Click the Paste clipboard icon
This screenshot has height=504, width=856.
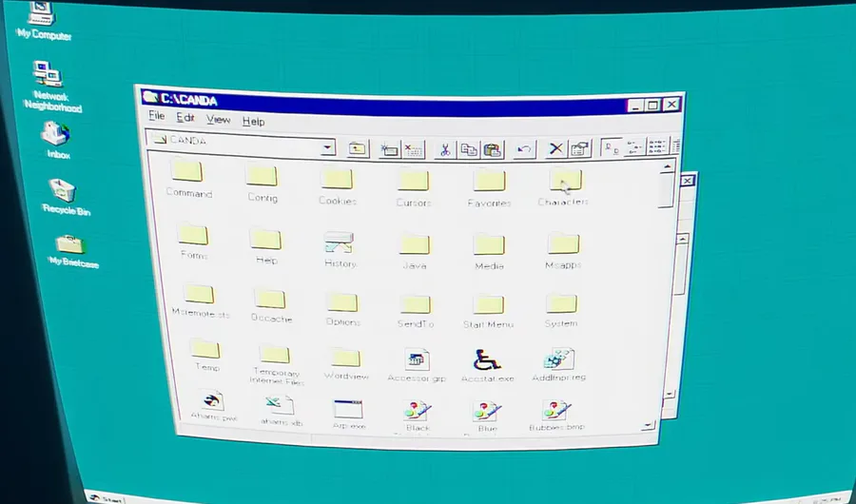[x=492, y=149]
